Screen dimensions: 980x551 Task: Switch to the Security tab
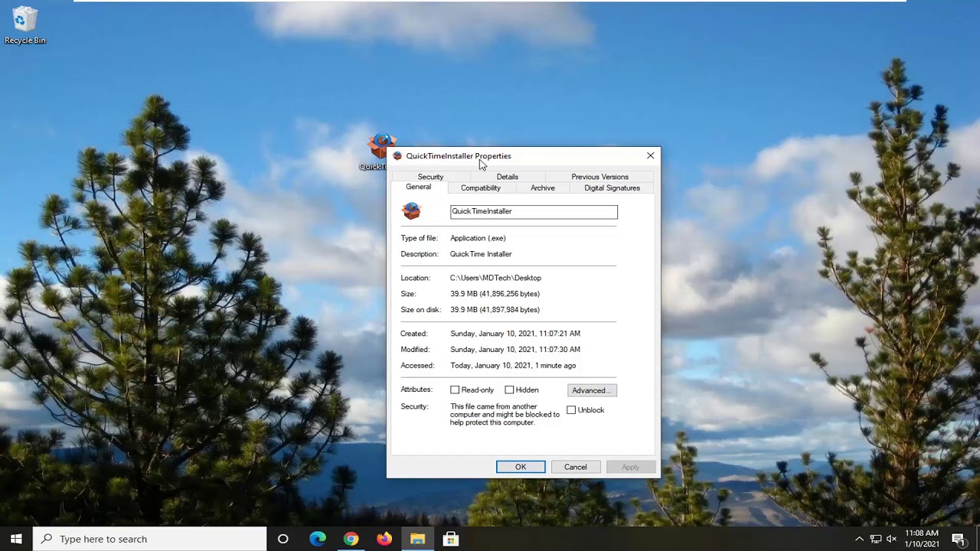pyautogui.click(x=430, y=177)
